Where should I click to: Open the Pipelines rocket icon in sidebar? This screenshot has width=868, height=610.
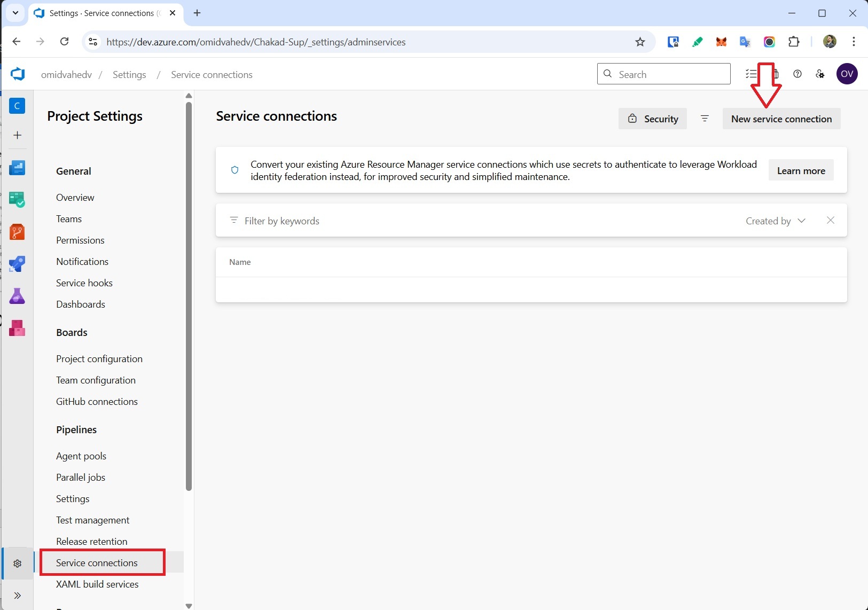pyautogui.click(x=18, y=264)
